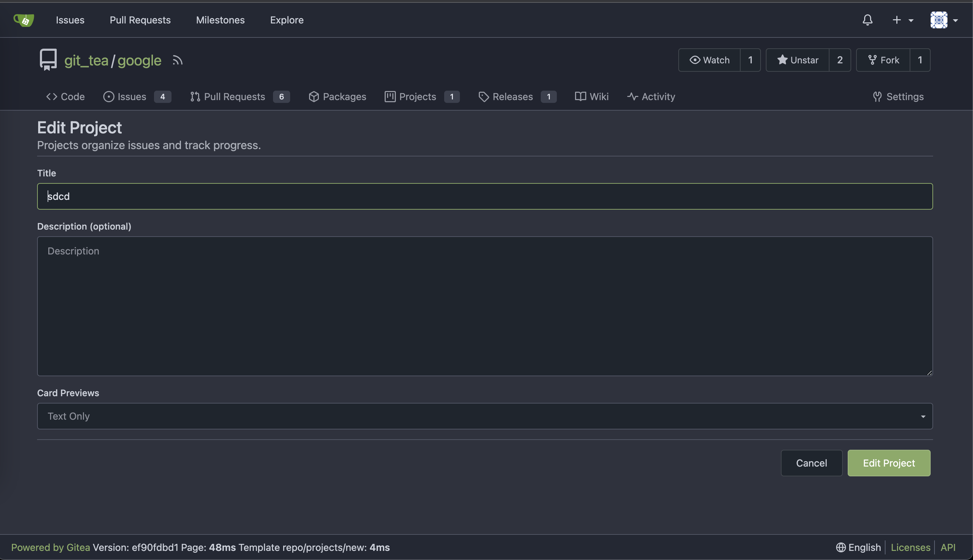The height and width of the screenshot is (560, 973).
Task: Click the Issues tab count badge 4
Action: (163, 97)
